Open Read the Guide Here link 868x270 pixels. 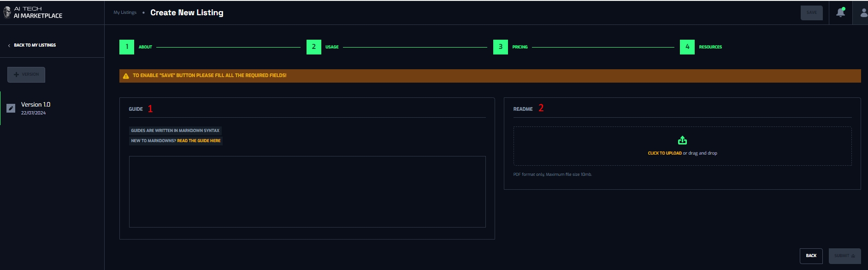199,141
